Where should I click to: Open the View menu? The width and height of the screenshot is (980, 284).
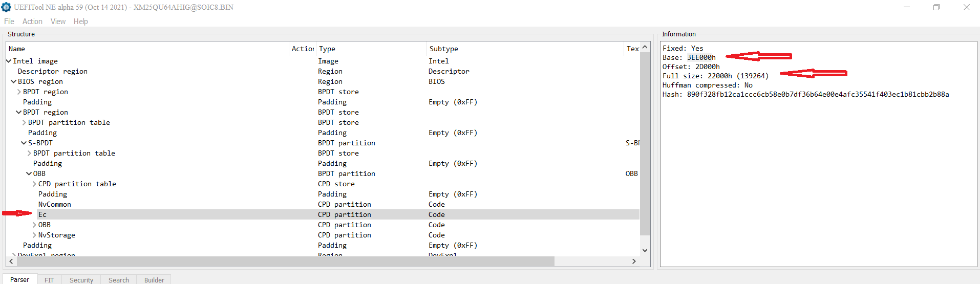58,21
